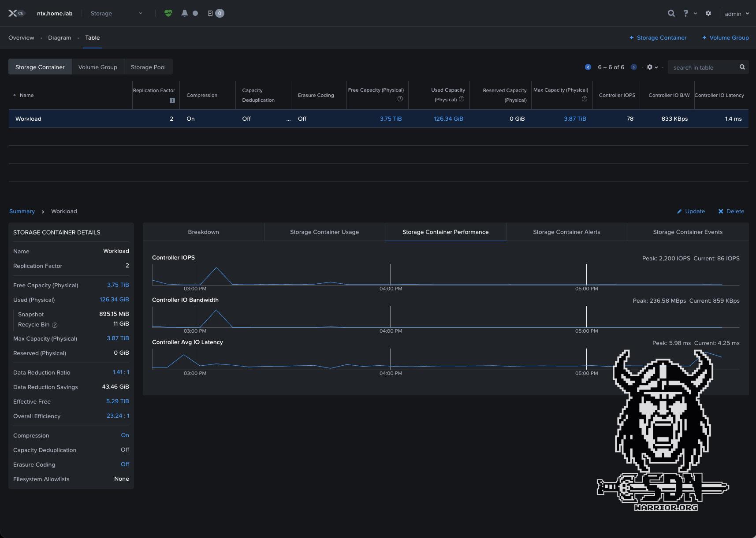Click the Recycle Bin help icon
This screenshot has width=756, height=538.
click(55, 325)
